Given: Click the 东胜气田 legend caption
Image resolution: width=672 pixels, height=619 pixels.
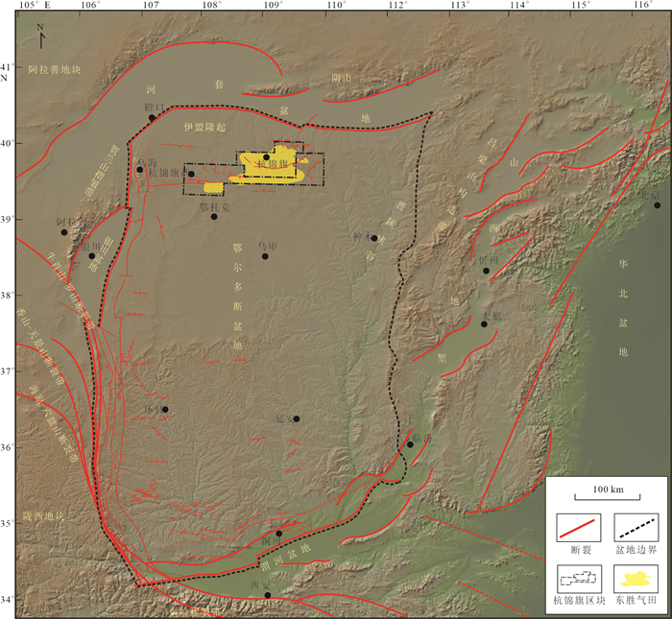Looking at the screenshot, I should click(x=636, y=601).
